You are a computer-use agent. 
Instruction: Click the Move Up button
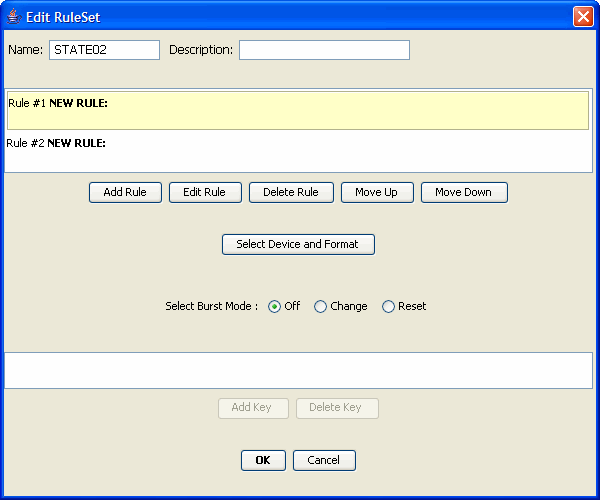(377, 192)
